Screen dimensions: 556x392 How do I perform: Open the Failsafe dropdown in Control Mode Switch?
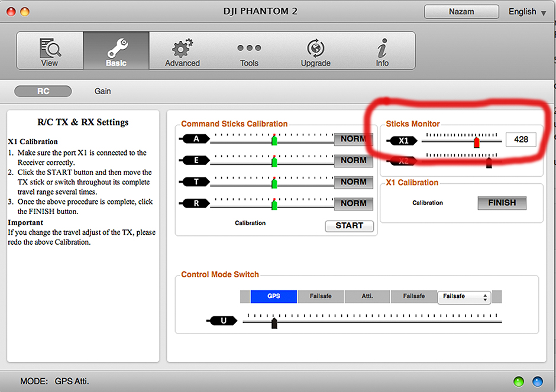coord(464,296)
